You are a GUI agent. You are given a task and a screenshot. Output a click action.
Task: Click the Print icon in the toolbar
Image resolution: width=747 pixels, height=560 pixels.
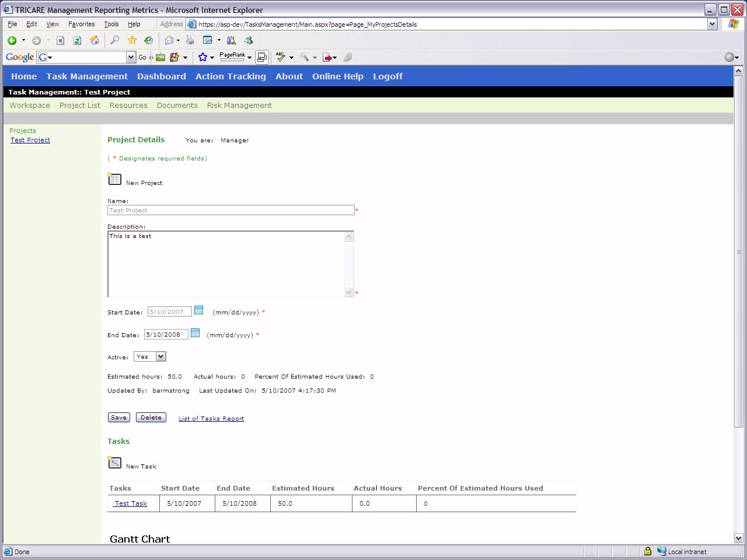click(x=190, y=40)
